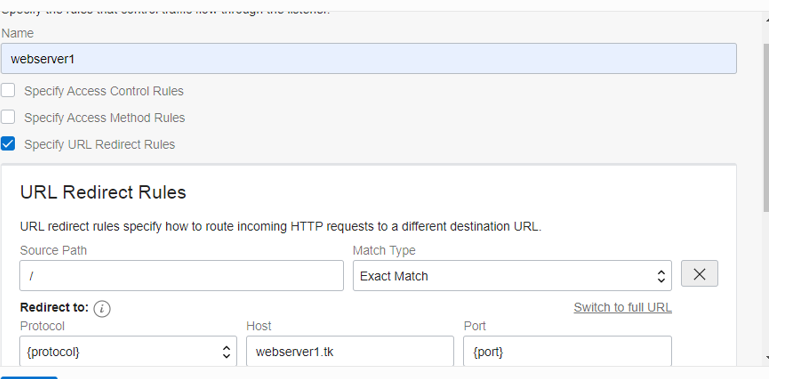Click the info icon beside Redirect to
Image resolution: width=792 pixels, height=379 pixels.
coord(102,308)
